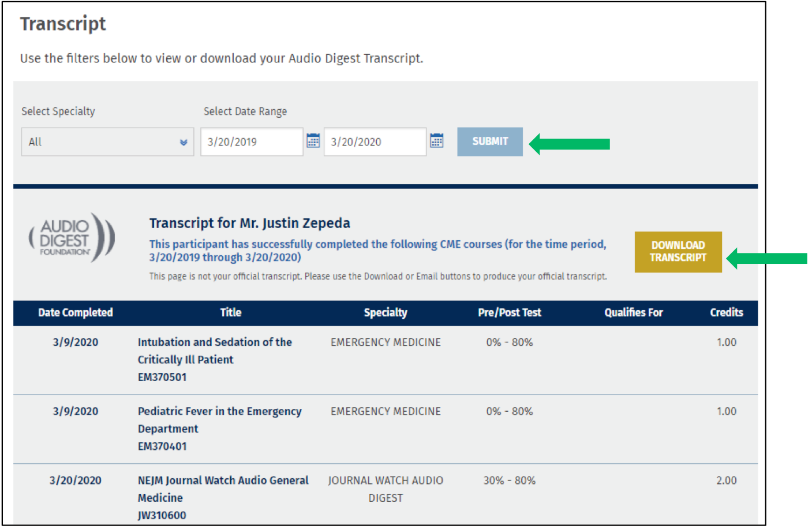Open Pediatric Fever in the Emergency Department
812x529 pixels.
click(x=219, y=420)
